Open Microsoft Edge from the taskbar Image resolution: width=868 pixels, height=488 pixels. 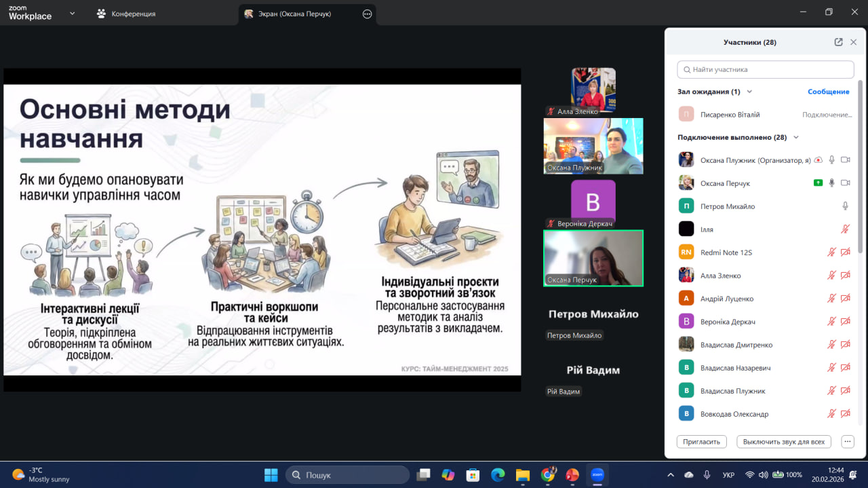pyautogui.click(x=498, y=475)
